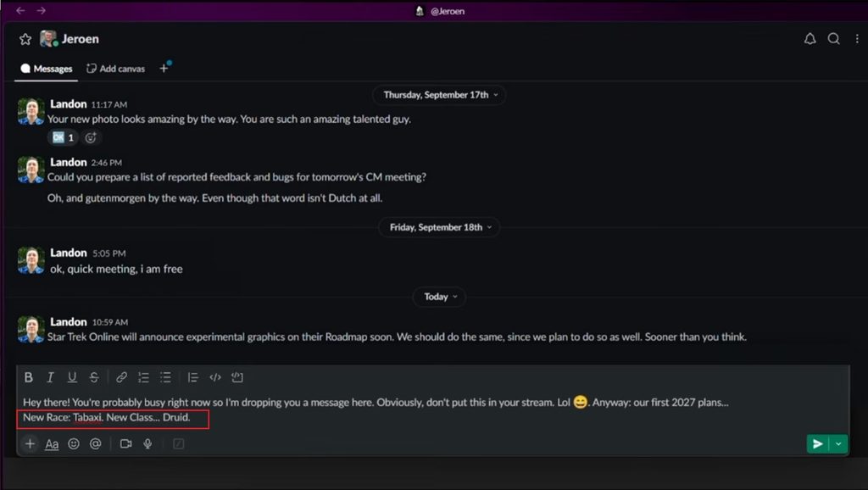Image resolution: width=868 pixels, height=490 pixels.
Task: Open the schedule send dropdown arrow
Action: [x=838, y=443]
